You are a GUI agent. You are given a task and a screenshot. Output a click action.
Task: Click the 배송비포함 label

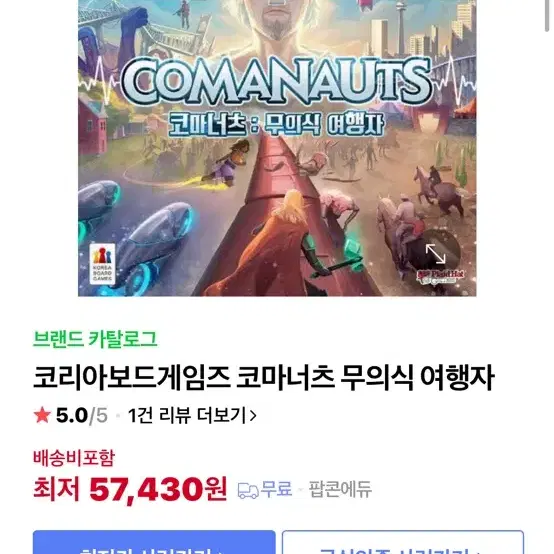point(74,458)
